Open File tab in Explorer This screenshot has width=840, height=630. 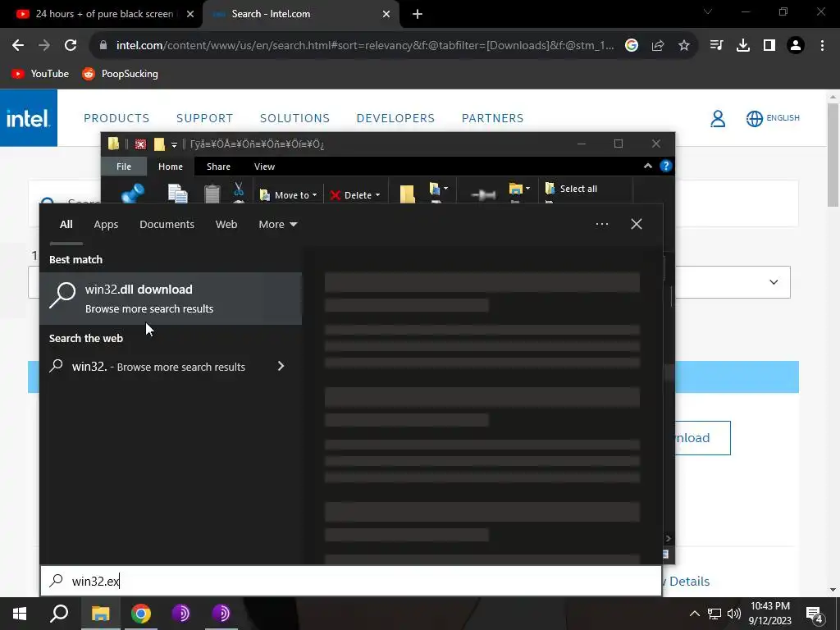[124, 167]
